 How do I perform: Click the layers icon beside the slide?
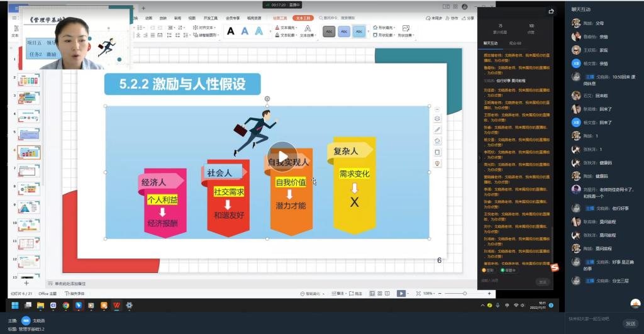click(x=438, y=118)
